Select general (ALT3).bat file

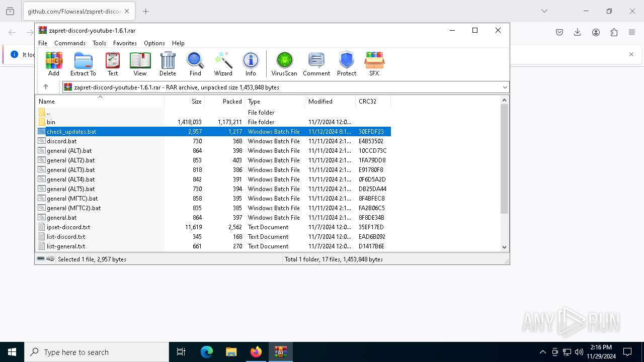coord(214,170)
